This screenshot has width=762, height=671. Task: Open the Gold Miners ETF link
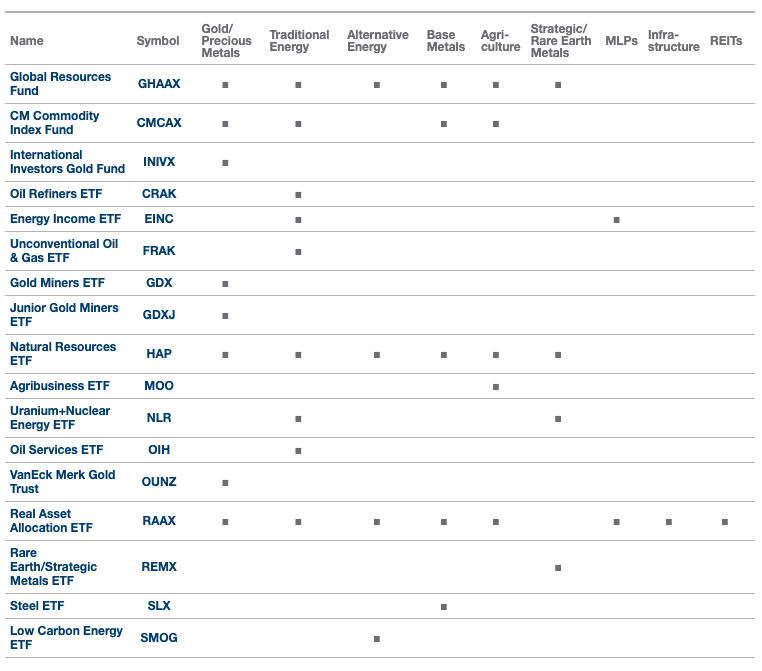coord(57,283)
